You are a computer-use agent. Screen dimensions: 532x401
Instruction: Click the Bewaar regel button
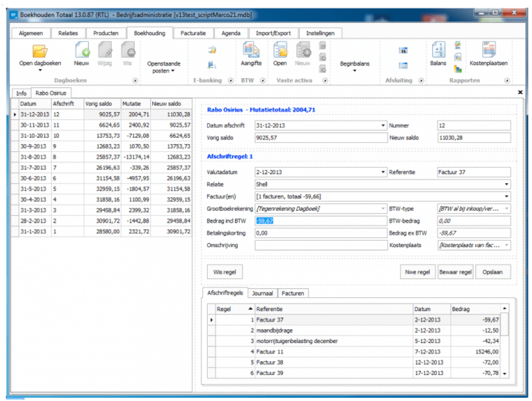tap(455, 272)
